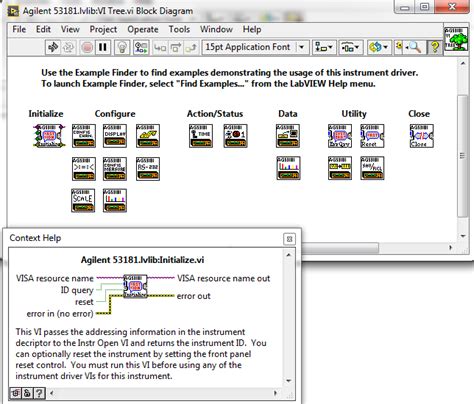Select the TIME Action/Status VI icon
Viewport: 474px width, 404px height.
pyautogui.click(x=201, y=136)
